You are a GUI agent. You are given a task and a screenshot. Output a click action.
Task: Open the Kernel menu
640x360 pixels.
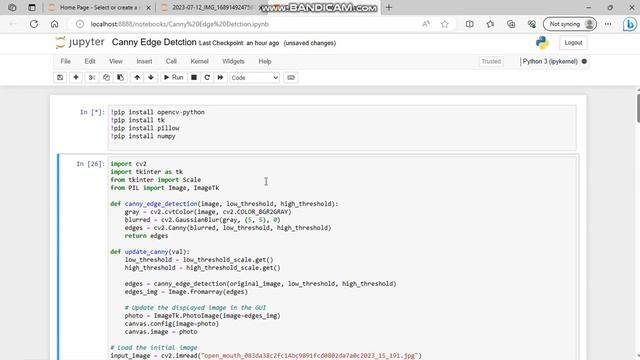pyautogui.click(x=200, y=61)
